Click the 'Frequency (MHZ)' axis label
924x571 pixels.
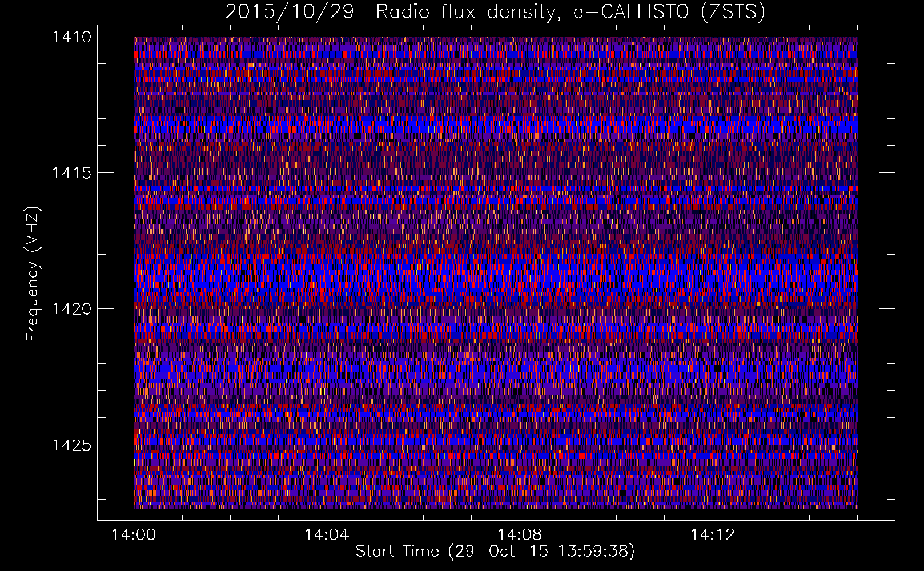tap(33, 274)
